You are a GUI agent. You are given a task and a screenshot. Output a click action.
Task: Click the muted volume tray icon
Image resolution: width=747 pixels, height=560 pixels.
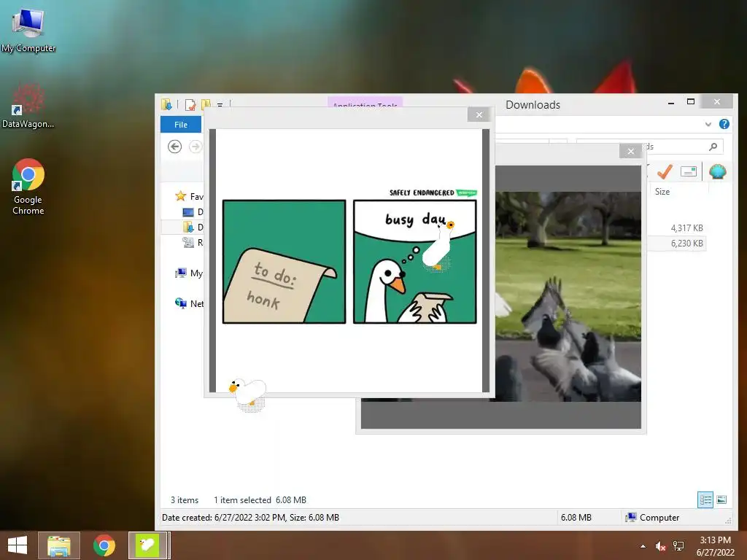click(x=660, y=546)
